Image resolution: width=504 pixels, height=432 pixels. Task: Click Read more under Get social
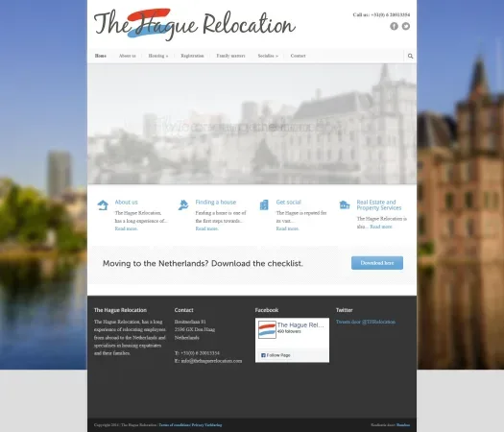288,228
